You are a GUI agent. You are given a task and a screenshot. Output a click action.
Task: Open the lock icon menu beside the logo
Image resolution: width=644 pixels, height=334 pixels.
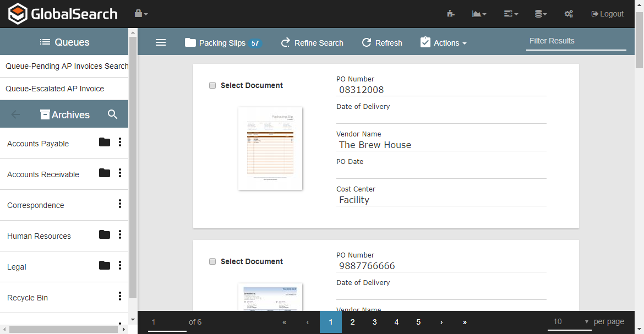pos(139,14)
